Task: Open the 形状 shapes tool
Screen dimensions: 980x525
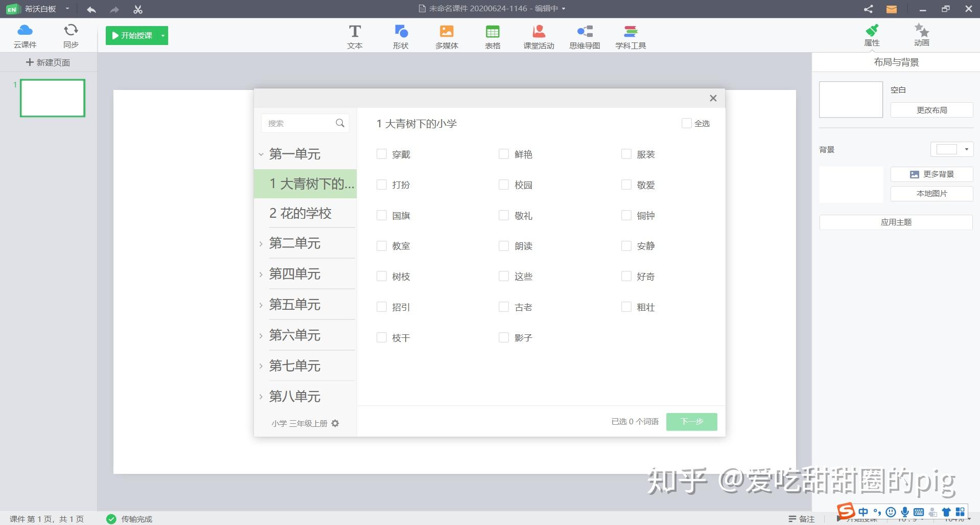Action: tap(401, 37)
